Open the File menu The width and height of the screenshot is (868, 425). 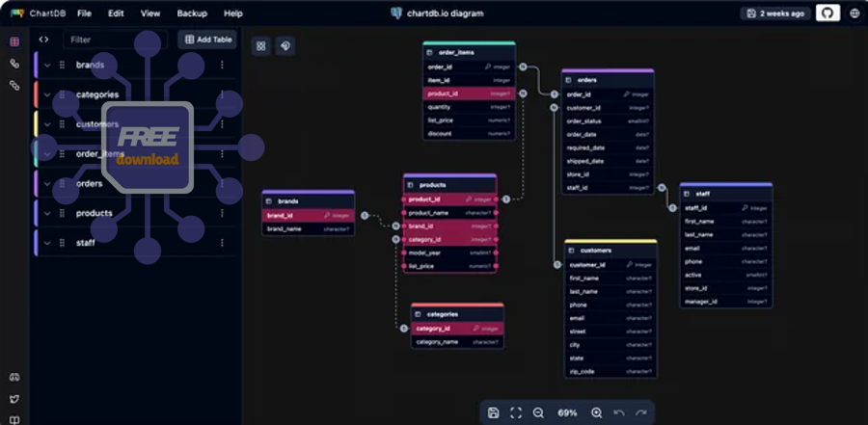click(x=84, y=13)
